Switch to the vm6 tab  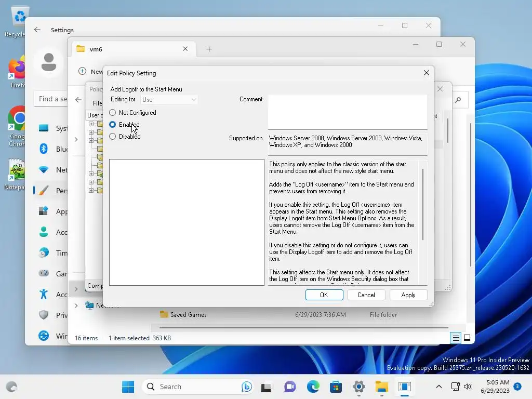coord(132,49)
